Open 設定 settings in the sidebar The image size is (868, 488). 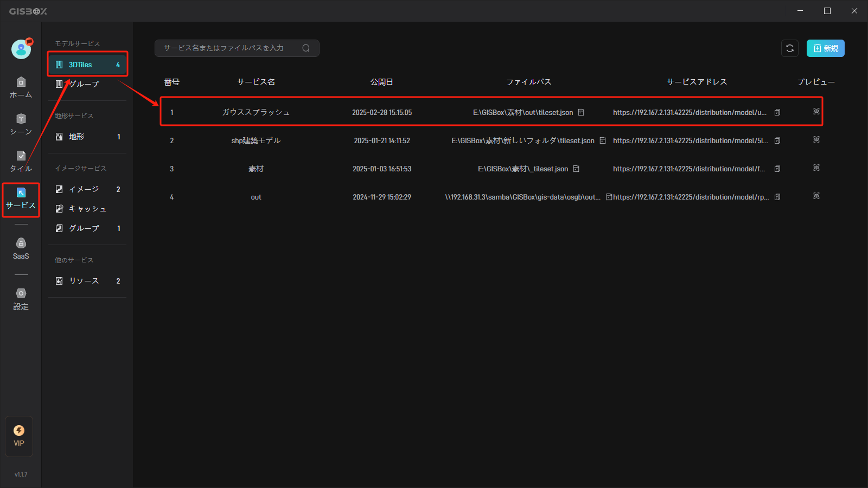pyautogui.click(x=21, y=299)
